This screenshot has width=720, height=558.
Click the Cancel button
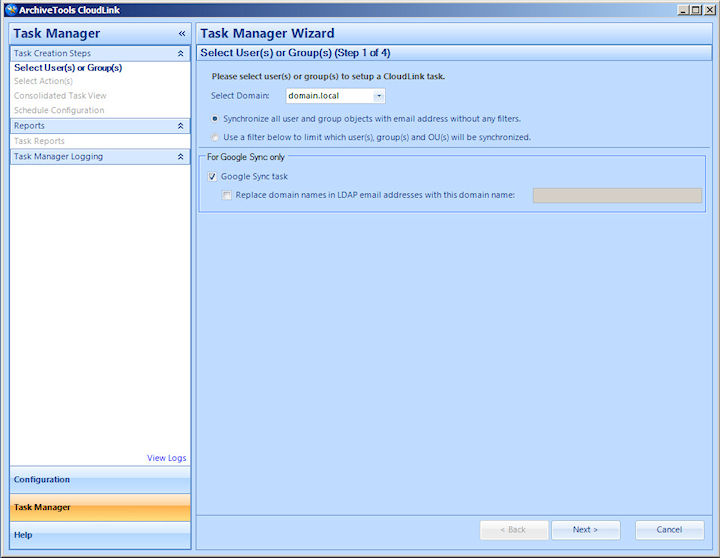click(x=669, y=530)
